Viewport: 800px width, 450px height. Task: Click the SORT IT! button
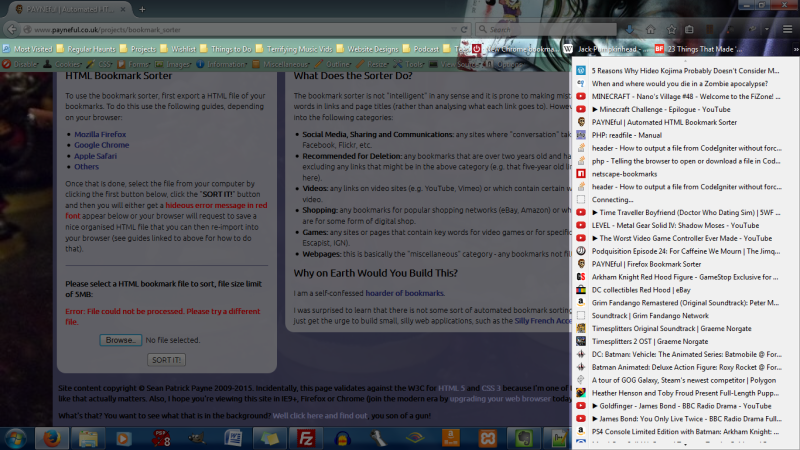(x=166, y=360)
